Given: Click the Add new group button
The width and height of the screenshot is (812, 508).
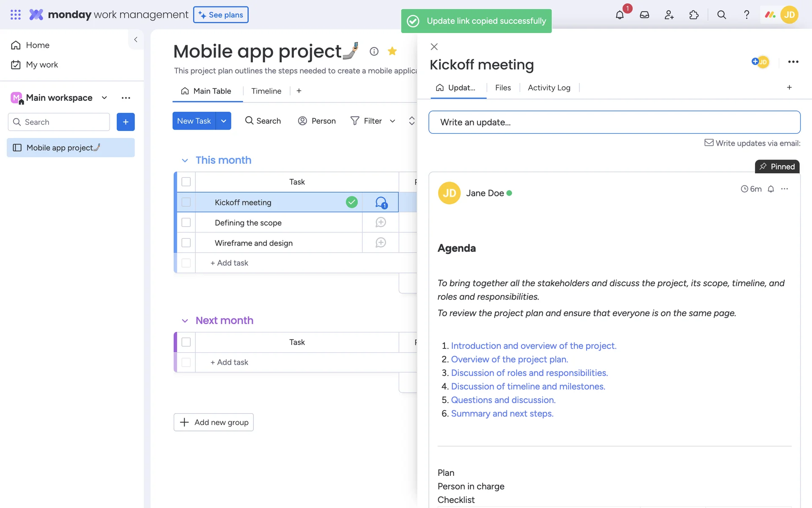Looking at the screenshot, I should [214, 422].
